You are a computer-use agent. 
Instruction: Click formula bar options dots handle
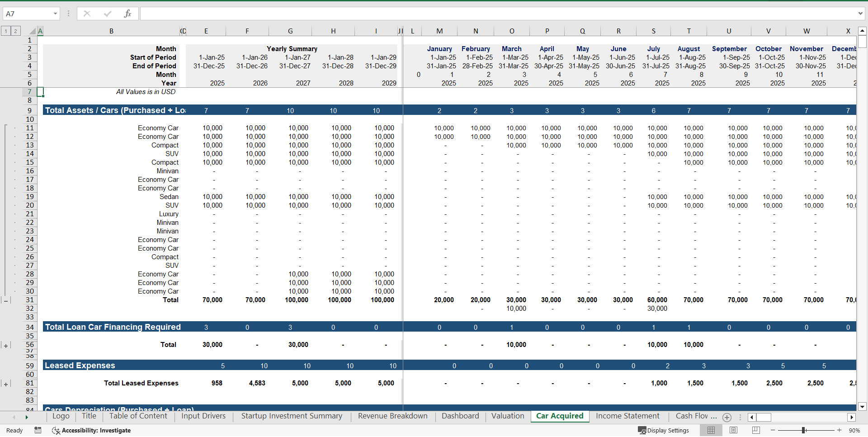point(68,14)
